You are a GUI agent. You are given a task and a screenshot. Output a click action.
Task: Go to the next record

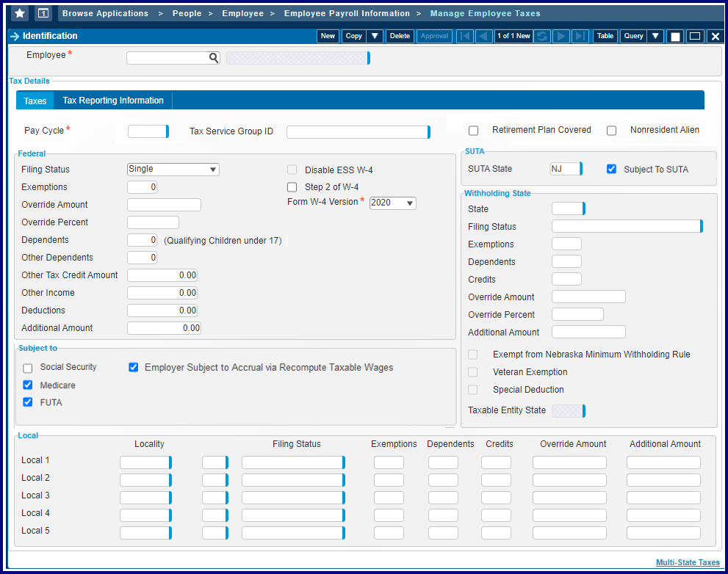pos(561,36)
